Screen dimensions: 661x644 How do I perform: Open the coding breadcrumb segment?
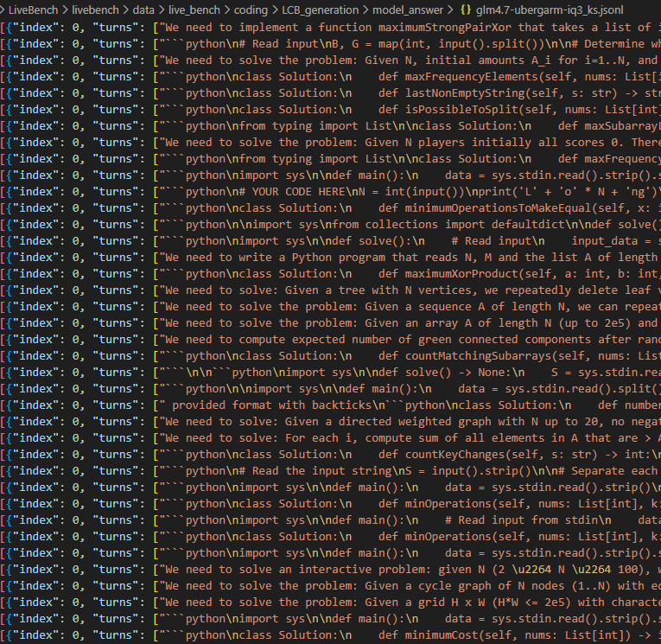point(251,10)
